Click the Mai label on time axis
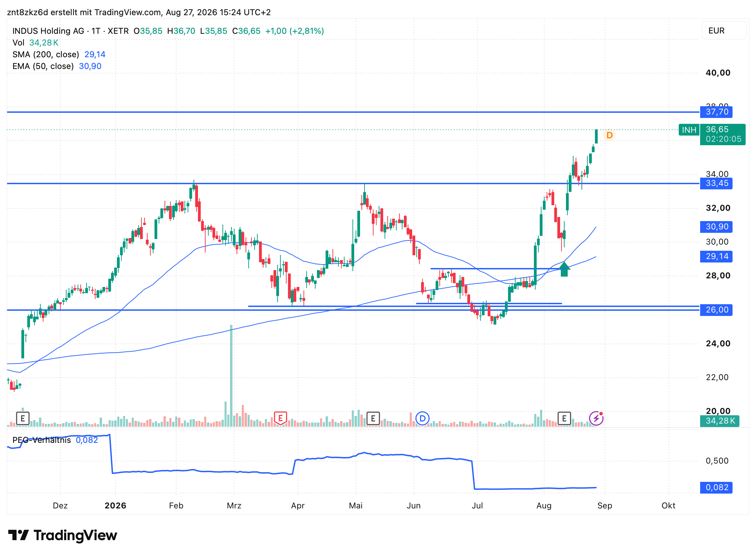 tap(356, 506)
